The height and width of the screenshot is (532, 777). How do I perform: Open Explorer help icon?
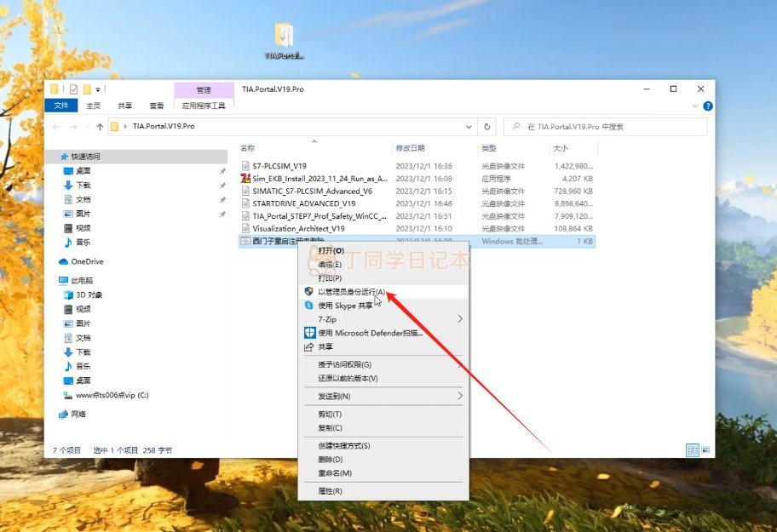pos(708,106)
